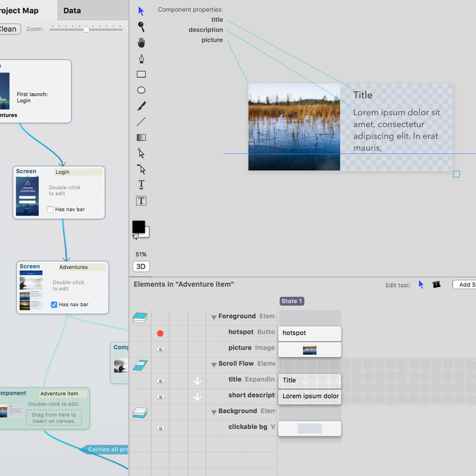This screenshot has width=476, height=476.
Task: Choose the gradient tool
Action: tap(141, 138)
